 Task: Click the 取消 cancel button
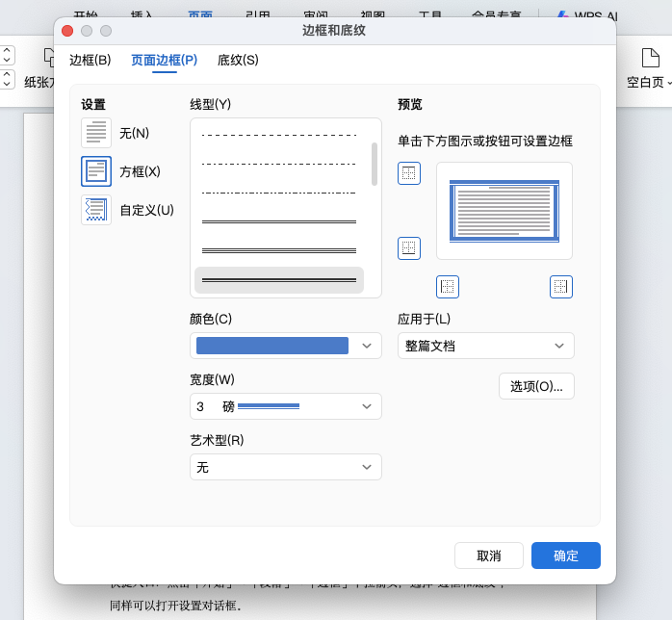click(489, 555)
